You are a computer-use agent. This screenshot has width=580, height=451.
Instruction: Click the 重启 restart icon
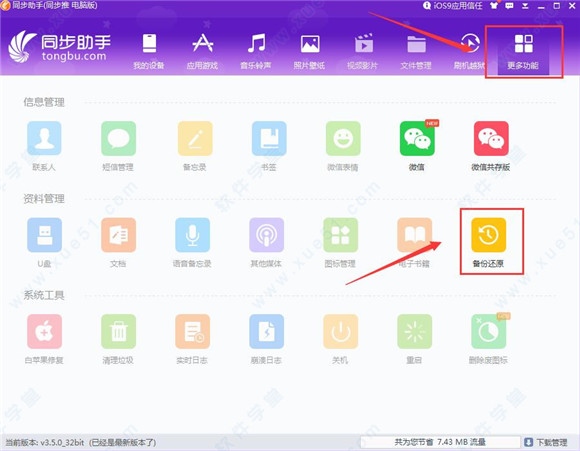(x=414, y=331)
